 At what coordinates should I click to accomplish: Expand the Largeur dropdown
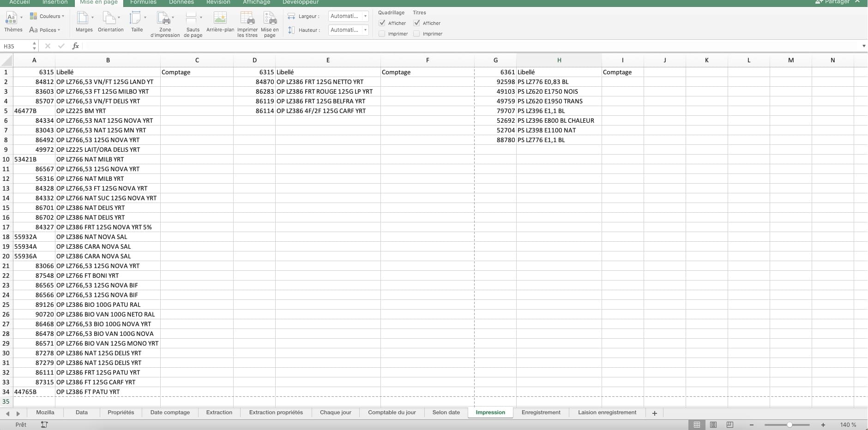[365, 16]
